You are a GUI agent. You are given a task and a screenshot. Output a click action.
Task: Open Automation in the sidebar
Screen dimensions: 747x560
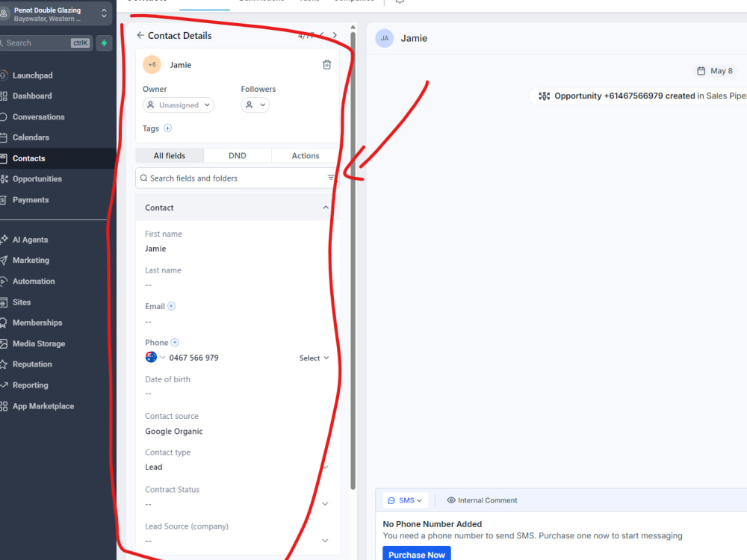(x=34, y=281)
